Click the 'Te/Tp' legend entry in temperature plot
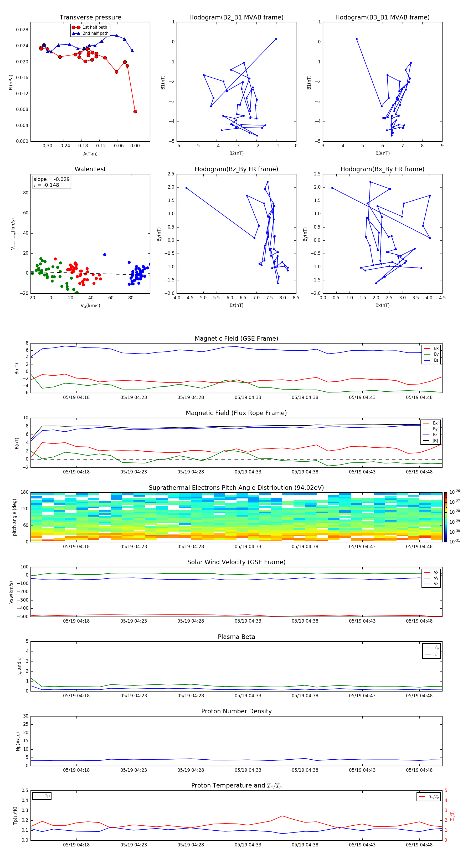This screenshot has width=473, height=868. tap(429, 796)
